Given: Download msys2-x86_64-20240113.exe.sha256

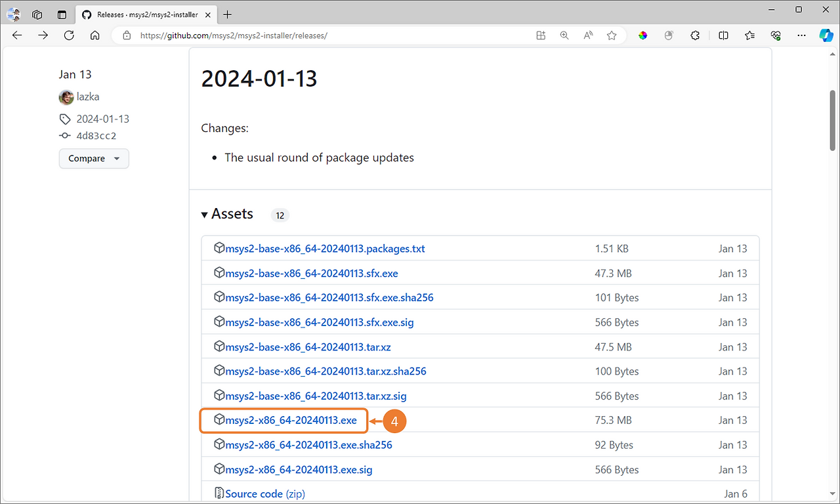Looking at the screenshot, I should (308, 445).
